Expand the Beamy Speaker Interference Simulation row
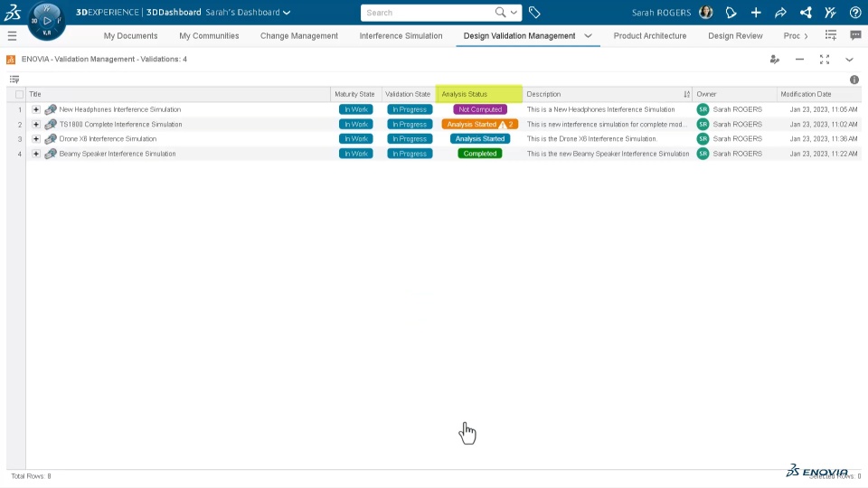The width and height of the screenshot is (868, 488). 36,154
